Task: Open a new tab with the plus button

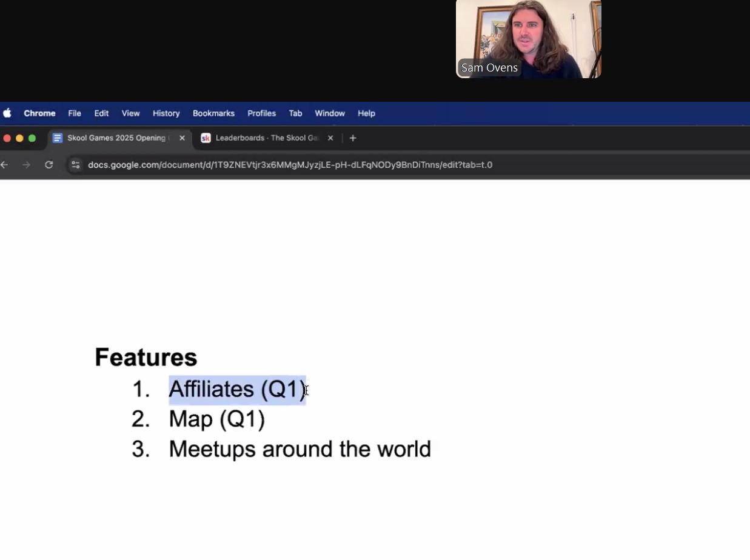Action: tap(353, 138)
